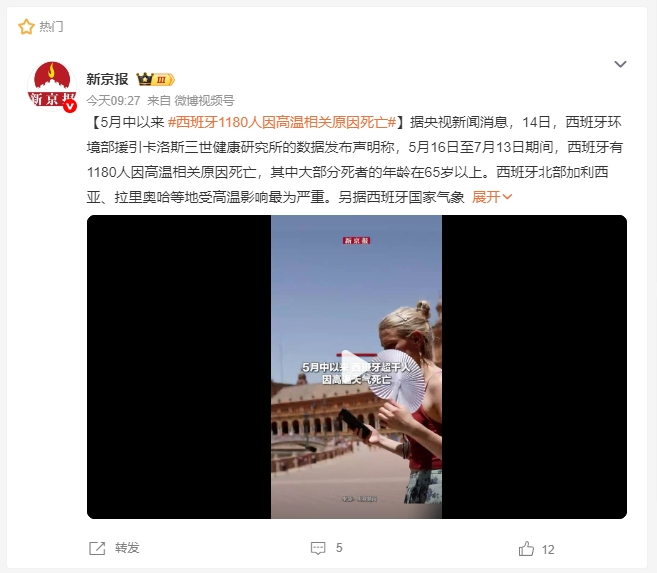The image size is (657, 573).
Task: Open comments via speech bubble icon
Action: [x=318, y=548]
